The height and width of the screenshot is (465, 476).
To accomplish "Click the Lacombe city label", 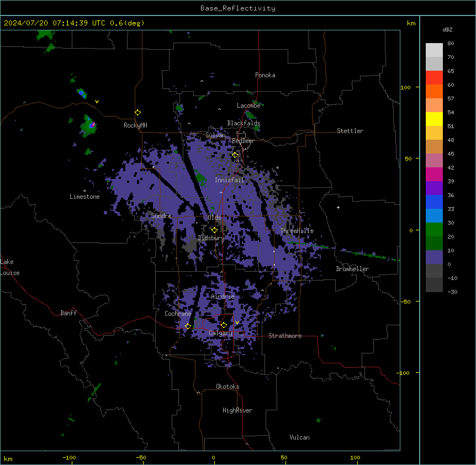I will 248,105.
